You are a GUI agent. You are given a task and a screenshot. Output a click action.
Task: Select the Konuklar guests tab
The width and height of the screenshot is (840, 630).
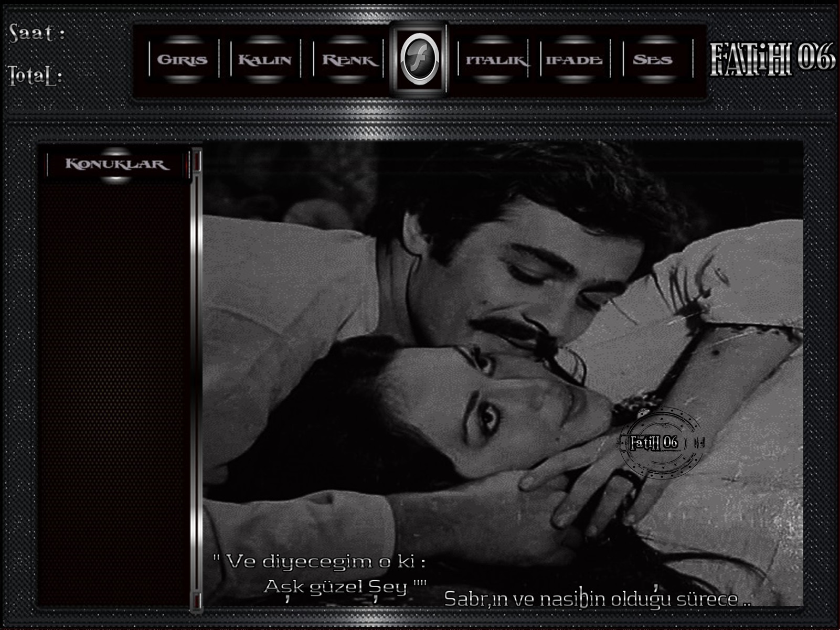(116, 164)
